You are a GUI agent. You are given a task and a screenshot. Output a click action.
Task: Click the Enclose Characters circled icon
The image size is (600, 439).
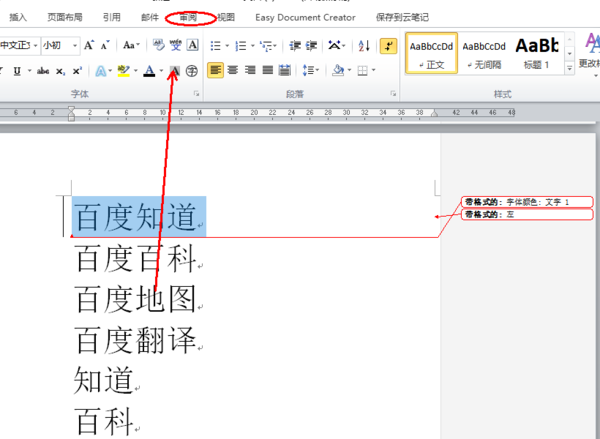coord(192,71)
